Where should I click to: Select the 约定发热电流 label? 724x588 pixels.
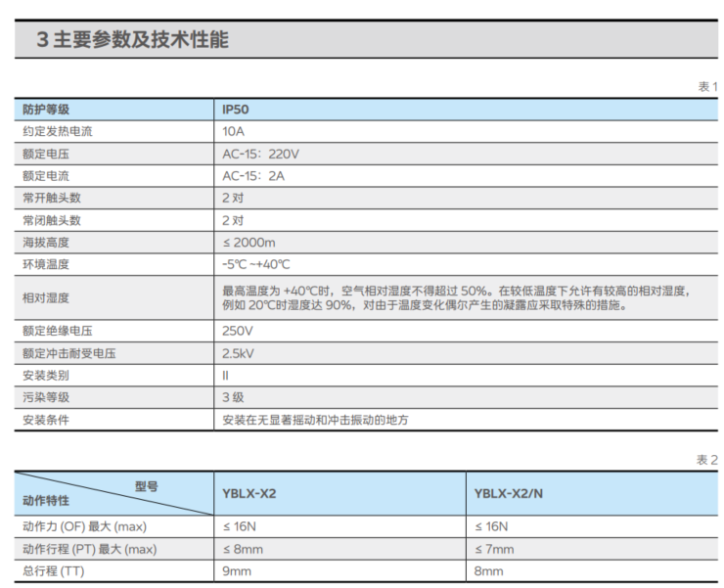[x=58, y=132]
